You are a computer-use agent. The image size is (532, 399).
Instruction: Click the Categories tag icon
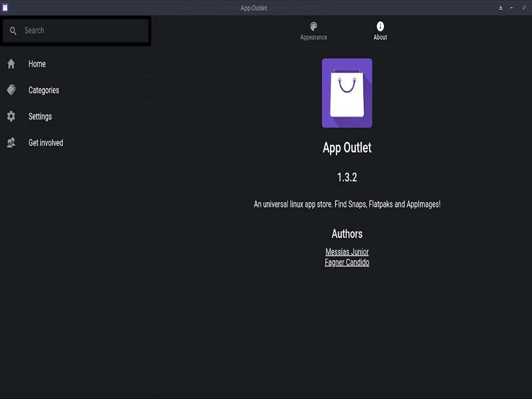(x=11, y=89)
